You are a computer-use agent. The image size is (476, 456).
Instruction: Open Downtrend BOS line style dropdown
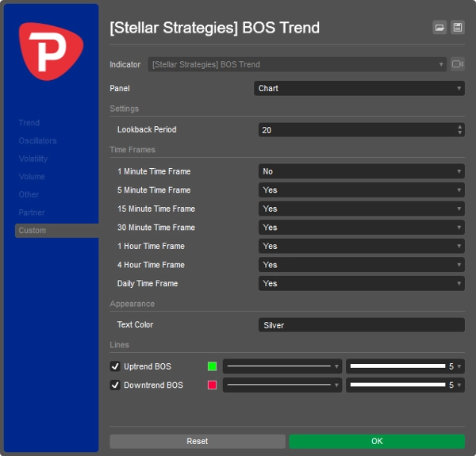pos(282,385)
